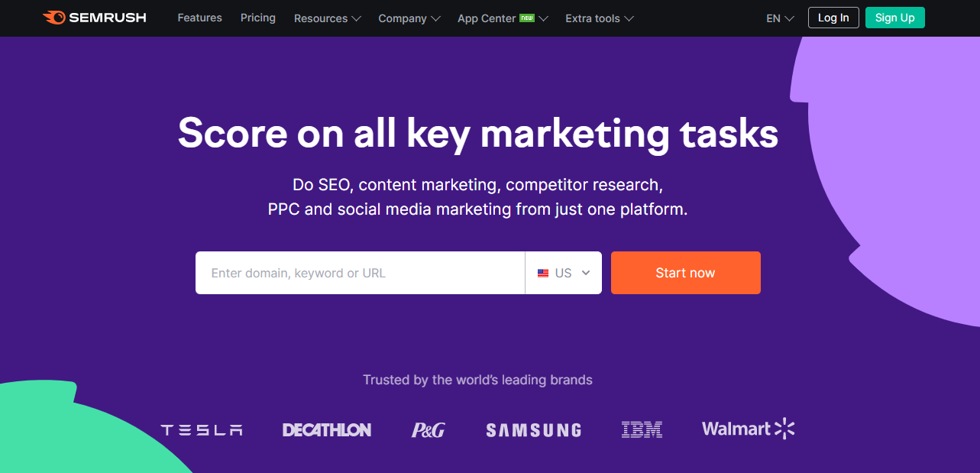The height and width of the screenshot is (473, 980).
Task: Go to the Pricing page
Action: 257,18
